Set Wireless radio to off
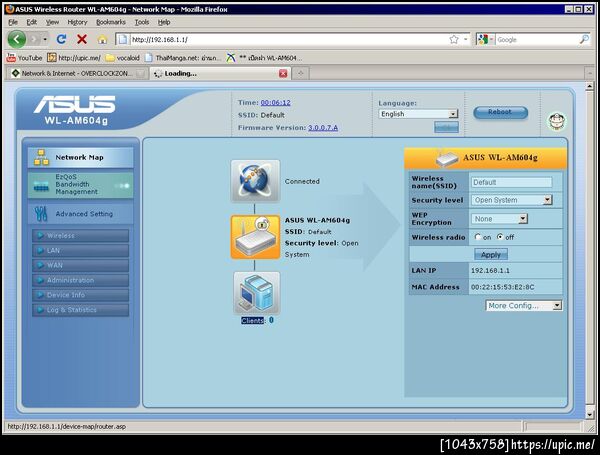 click(500, 237)
